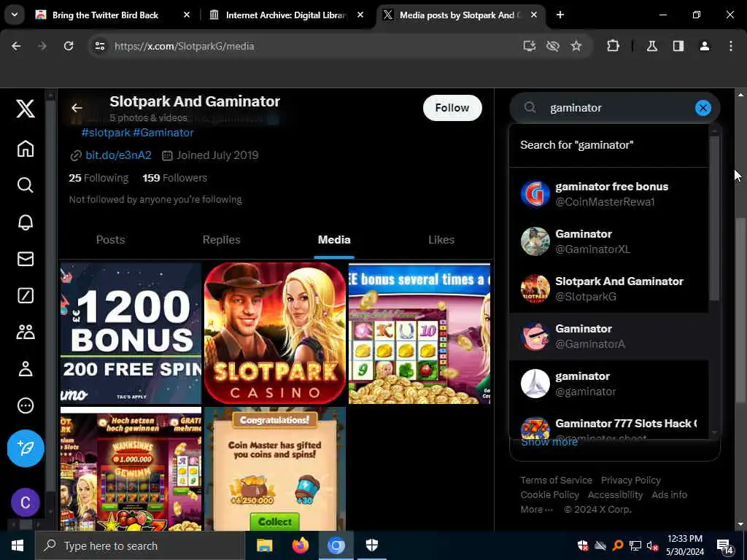Click the #Gaminator hashtag
This screenshot has width=747, height=560.
point(163,133)
